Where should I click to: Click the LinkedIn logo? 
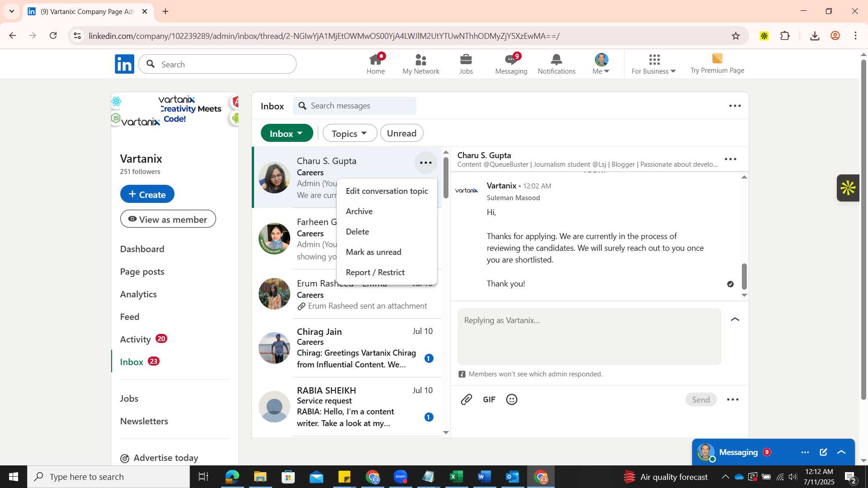pos(124,64)
